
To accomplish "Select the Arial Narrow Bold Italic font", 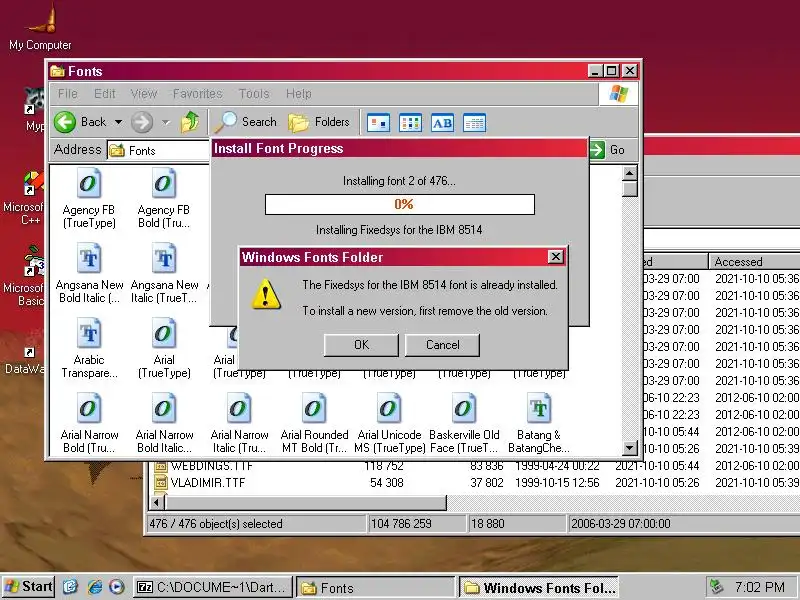I will pyautogui.click(x=164, y=424).
